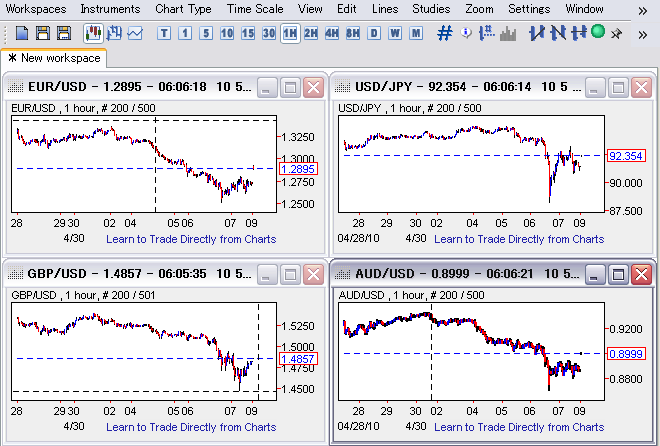Open Learn to Trade link in AUD/USD chart
The width and height of the screenshot is (660, 446).
coord(519,427)
